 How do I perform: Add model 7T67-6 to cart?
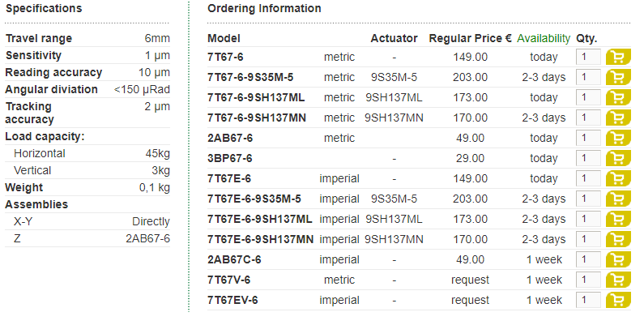click(x=618, y=57)
